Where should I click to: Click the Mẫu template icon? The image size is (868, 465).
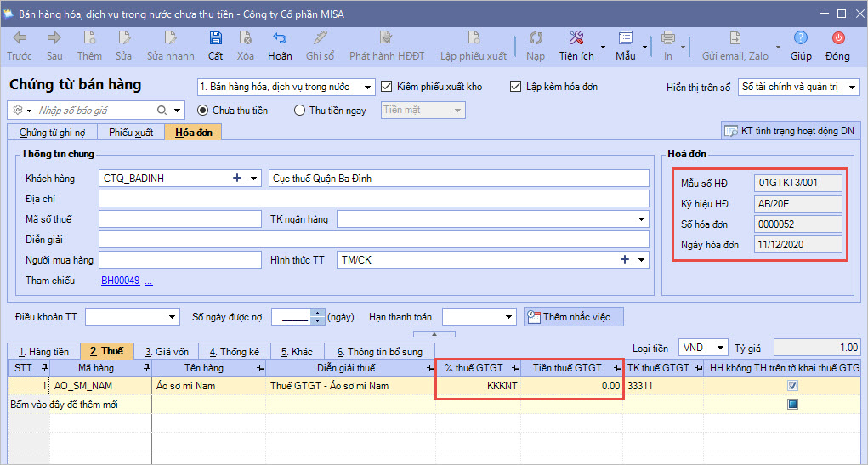pyautogui.click(x=626, y=38)
